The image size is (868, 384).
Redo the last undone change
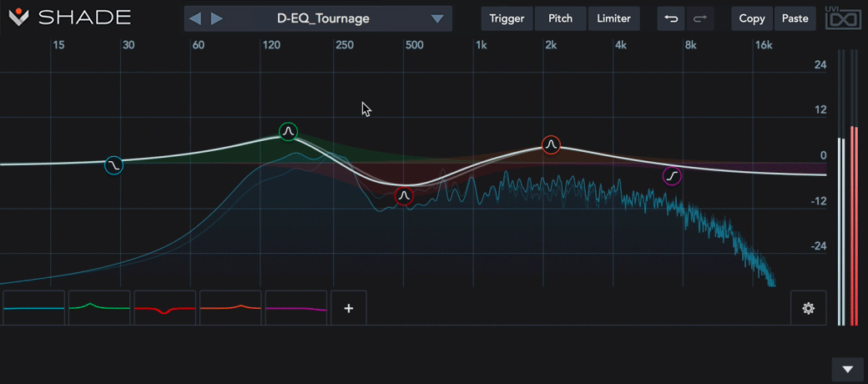pyautogui.click(x=700, y=18)
